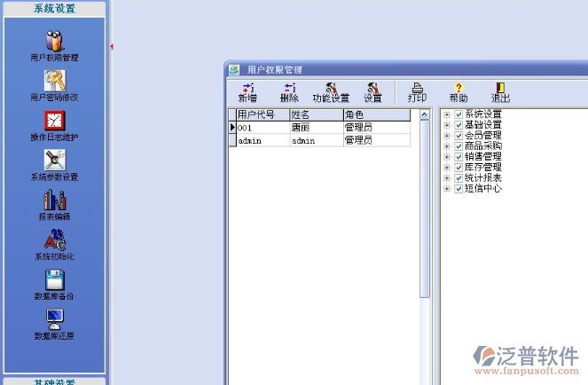
Task: Switch to the 基础设置 sidebar section
Action: pos(54,381)
